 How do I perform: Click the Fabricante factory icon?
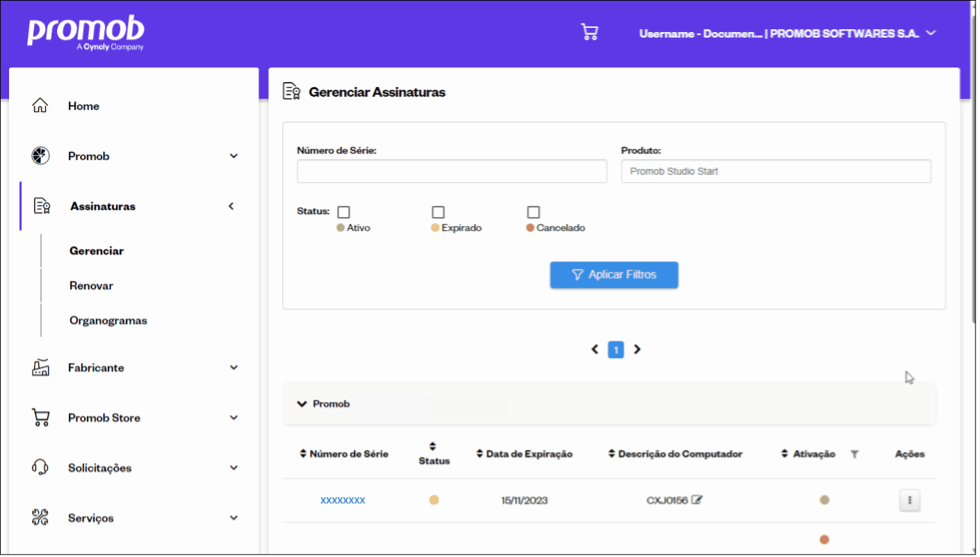pos(41,367)
